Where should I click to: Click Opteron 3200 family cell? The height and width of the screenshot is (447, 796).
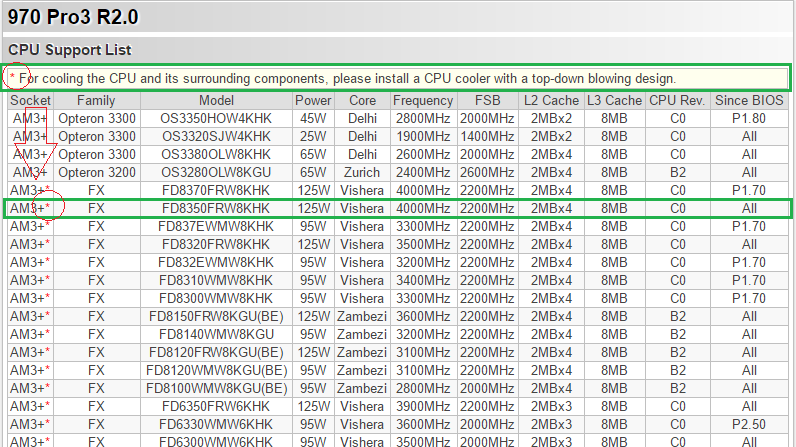pyautogui.click(x=96, y=173)
